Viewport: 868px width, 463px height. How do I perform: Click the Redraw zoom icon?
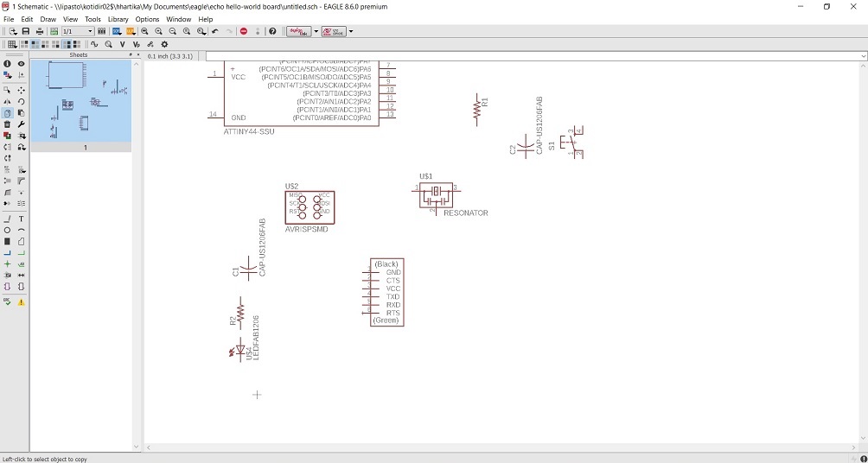pos(187,32)
